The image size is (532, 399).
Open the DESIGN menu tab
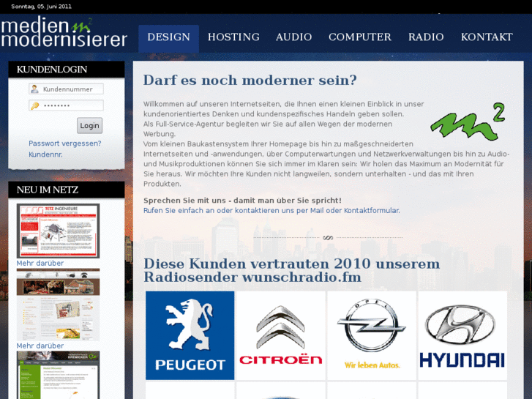click(x=168, y=37)
